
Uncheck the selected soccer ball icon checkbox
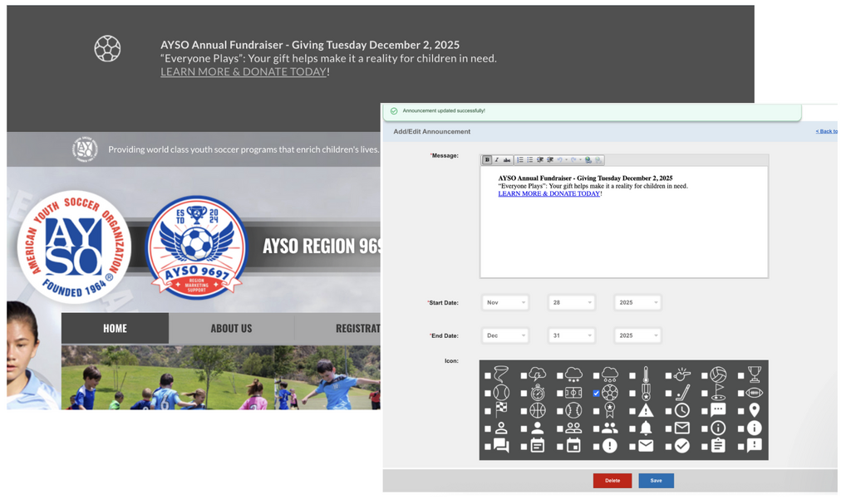(x=596, y=394)
